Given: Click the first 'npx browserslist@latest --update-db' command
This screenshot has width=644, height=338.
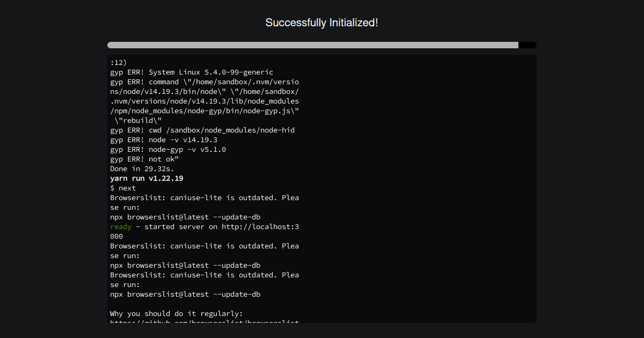Looking at the screenshot, I should click(185, 217).
